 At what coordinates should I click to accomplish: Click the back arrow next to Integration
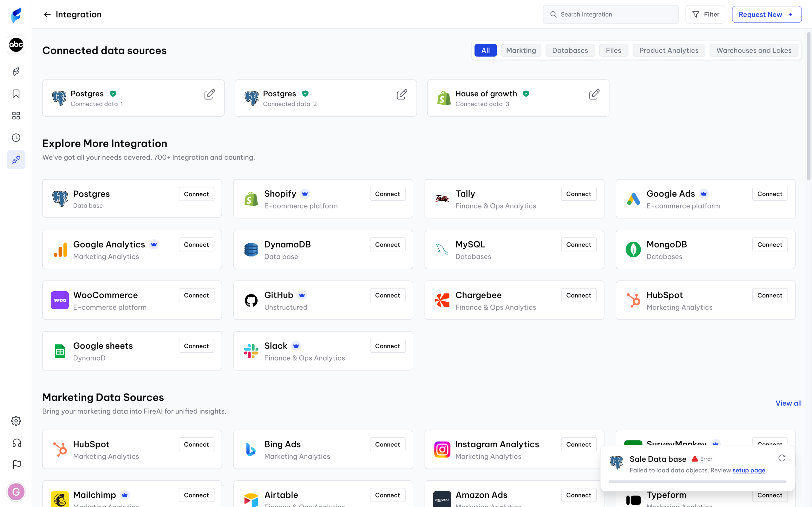click(47, 15)
